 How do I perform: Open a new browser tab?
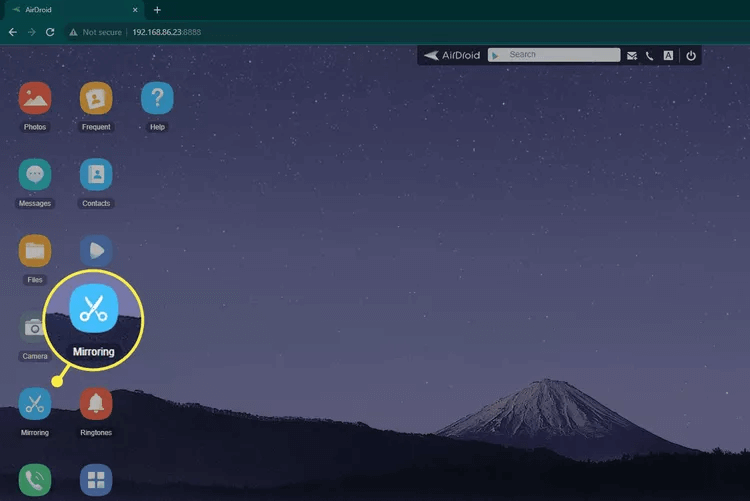[x=157, y=10]
